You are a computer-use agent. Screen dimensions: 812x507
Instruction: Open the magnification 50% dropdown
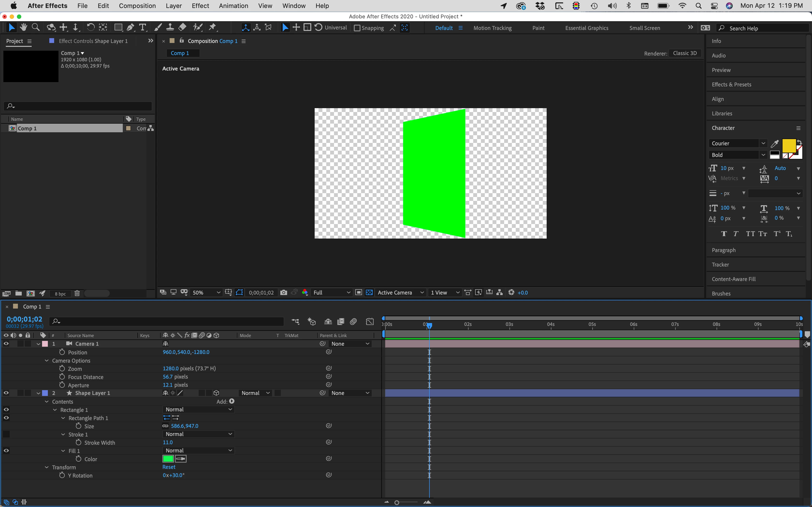206,292
